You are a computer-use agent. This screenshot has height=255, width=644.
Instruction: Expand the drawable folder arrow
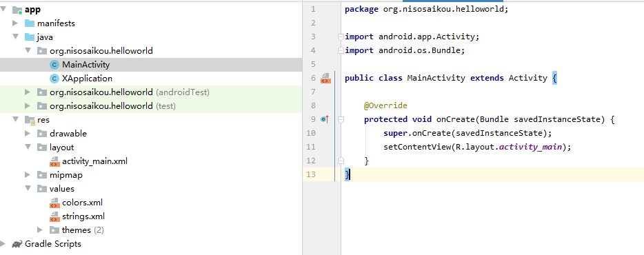[x=28, y=134]
